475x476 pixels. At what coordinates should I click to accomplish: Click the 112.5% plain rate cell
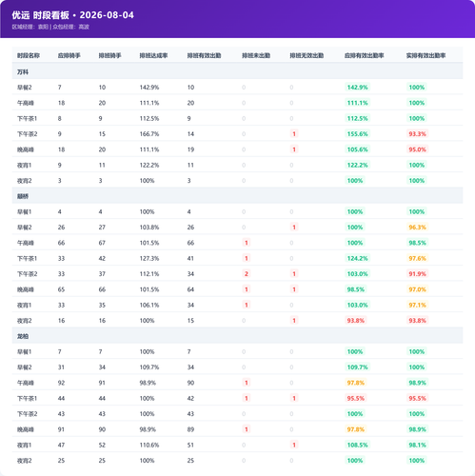pos(149,118)
